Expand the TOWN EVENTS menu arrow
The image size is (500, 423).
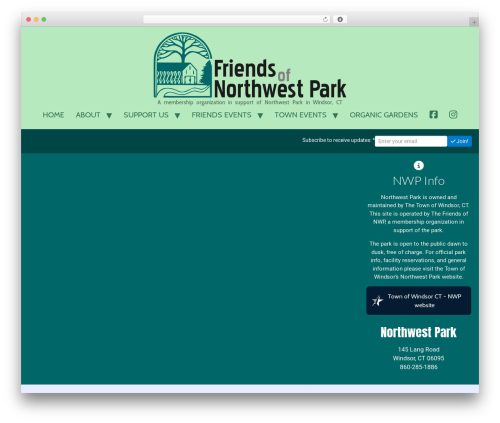[335, 116]
